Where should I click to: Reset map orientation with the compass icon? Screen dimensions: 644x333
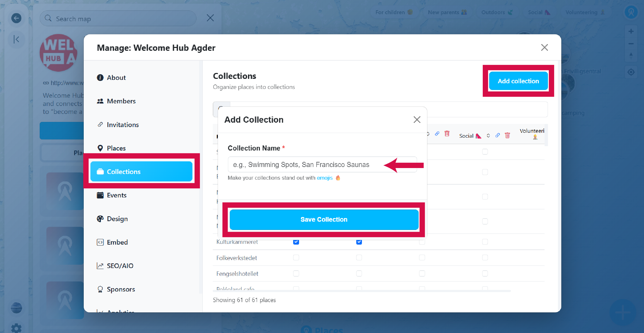(631, 55)
